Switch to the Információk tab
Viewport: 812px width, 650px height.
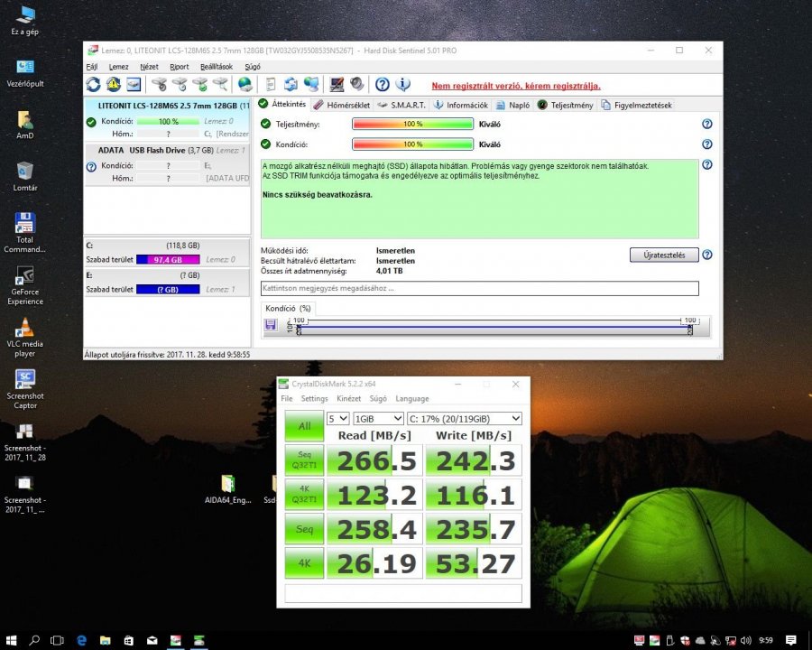pyautogui.click(x=461, y=105)
